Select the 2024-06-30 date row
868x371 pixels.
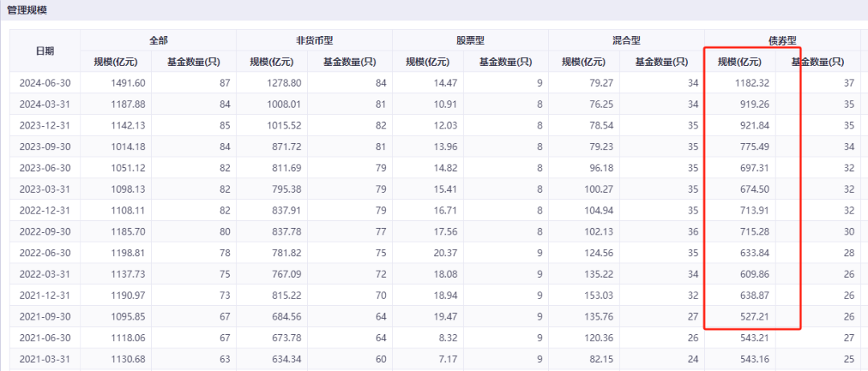click(45, 83)
